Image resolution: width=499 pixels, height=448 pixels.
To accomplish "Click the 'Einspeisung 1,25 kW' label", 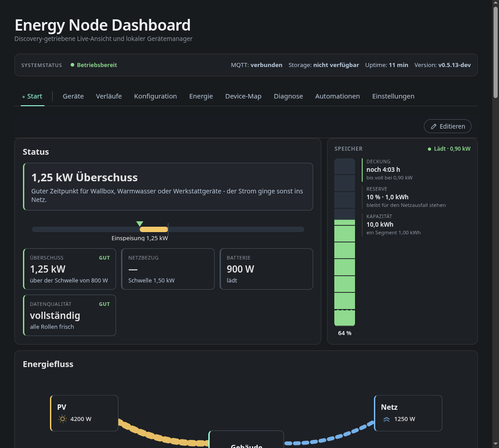I will coord(139,238).
